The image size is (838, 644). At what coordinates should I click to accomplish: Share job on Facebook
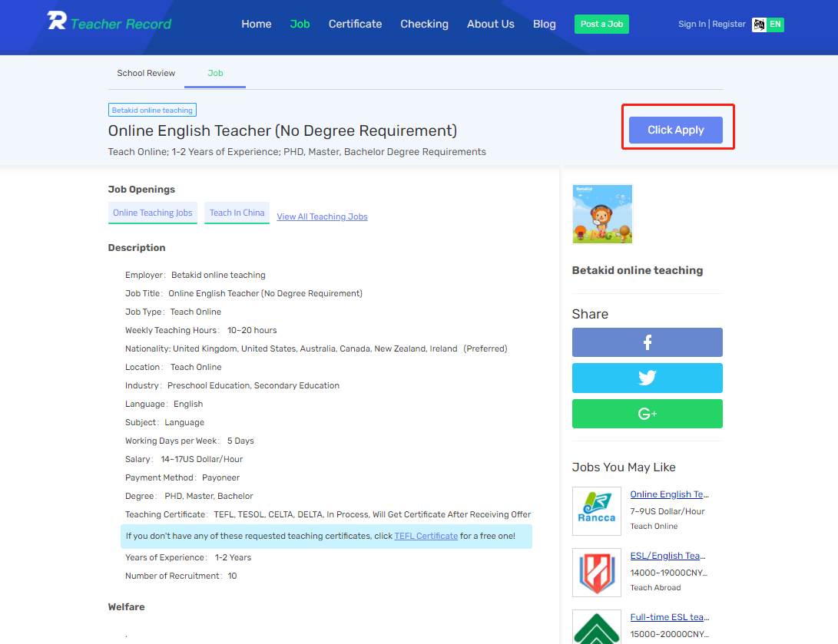[647, 342]
